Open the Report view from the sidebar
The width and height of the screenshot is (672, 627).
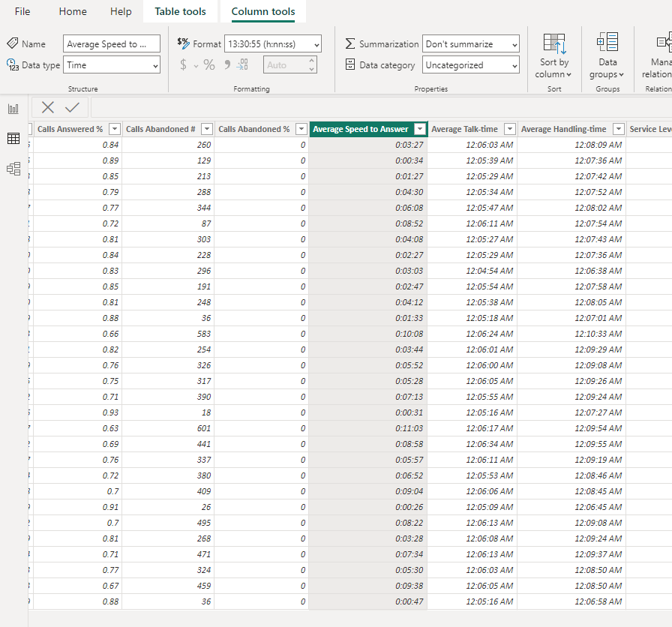[13, 109]
